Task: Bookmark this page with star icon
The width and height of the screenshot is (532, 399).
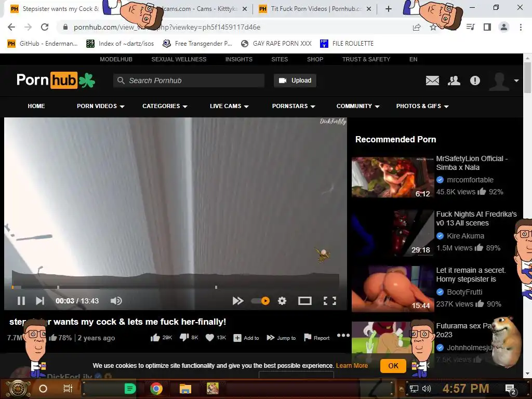Action: click(433, 27)
